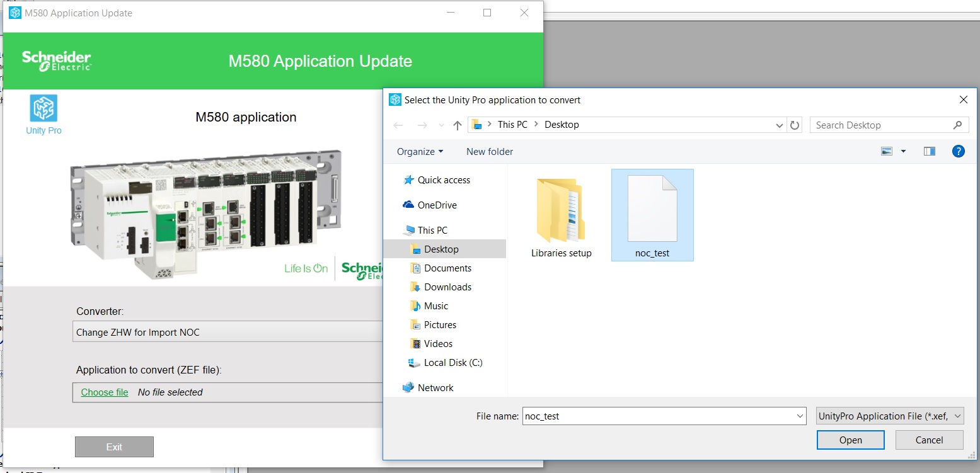Click the Schneider Electric logo in header
The width and height of the screenshot is (980, 473).
click(x=57, y=60)
